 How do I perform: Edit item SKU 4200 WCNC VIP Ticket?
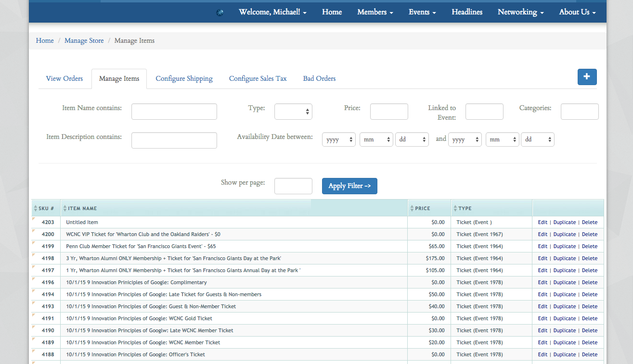point(543,234)
